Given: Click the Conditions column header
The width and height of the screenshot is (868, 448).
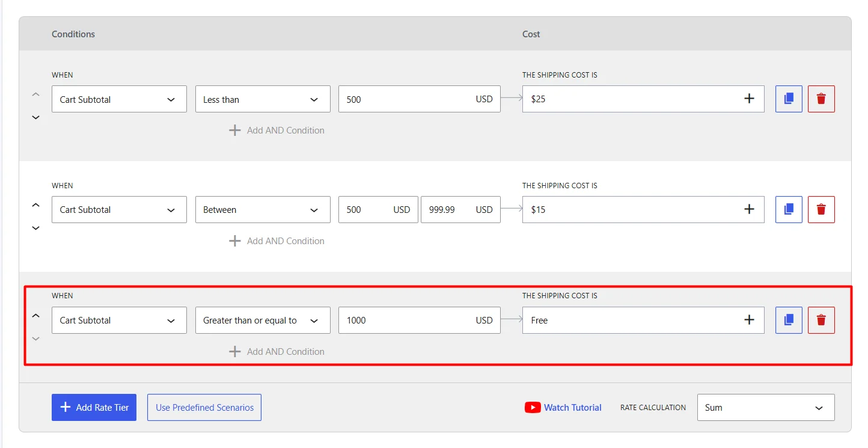Looking at the screenshot, I should click(x=73, y=34).
